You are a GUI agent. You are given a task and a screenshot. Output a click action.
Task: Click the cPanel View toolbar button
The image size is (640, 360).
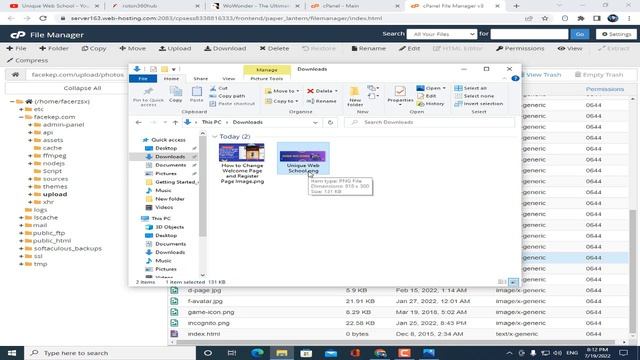(x=570, y=48)
